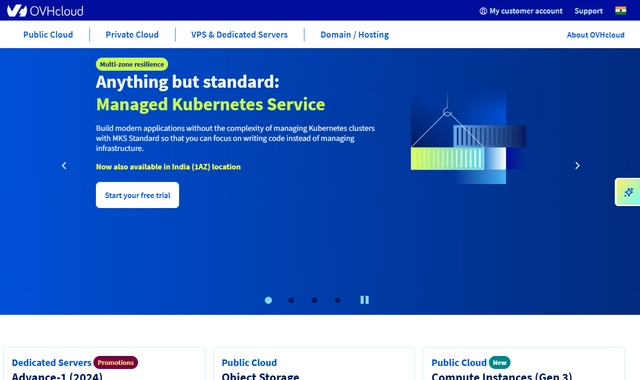This screenshot has width=640, height=380.
Task: Click the customer account person icon
Action: 483,11
